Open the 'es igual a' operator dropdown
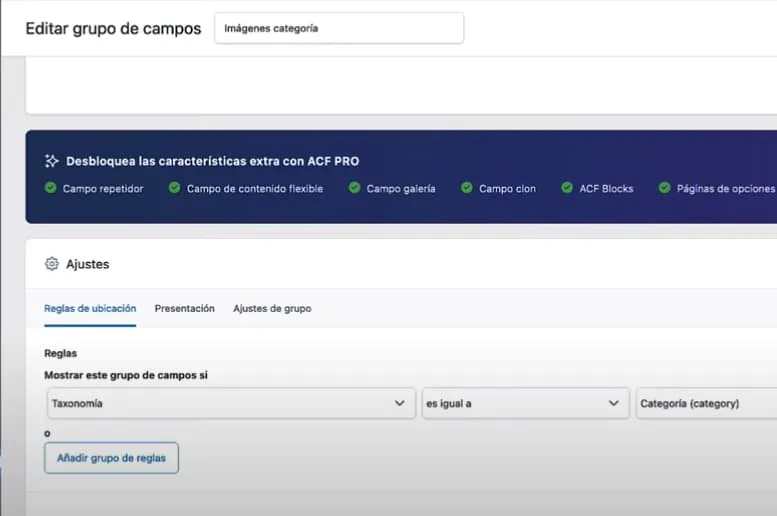The image size is (777, 516). coord(526,403)
